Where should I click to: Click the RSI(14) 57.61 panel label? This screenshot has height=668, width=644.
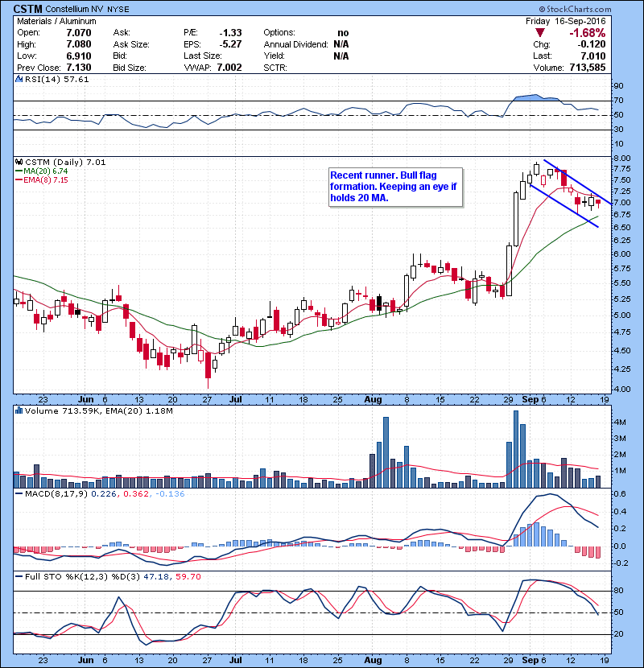56,79
